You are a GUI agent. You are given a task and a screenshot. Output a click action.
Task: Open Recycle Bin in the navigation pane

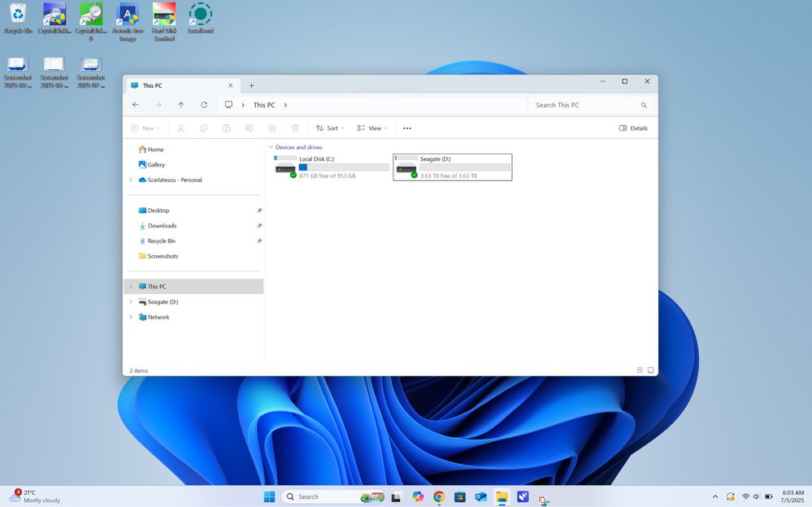point(158,240)
